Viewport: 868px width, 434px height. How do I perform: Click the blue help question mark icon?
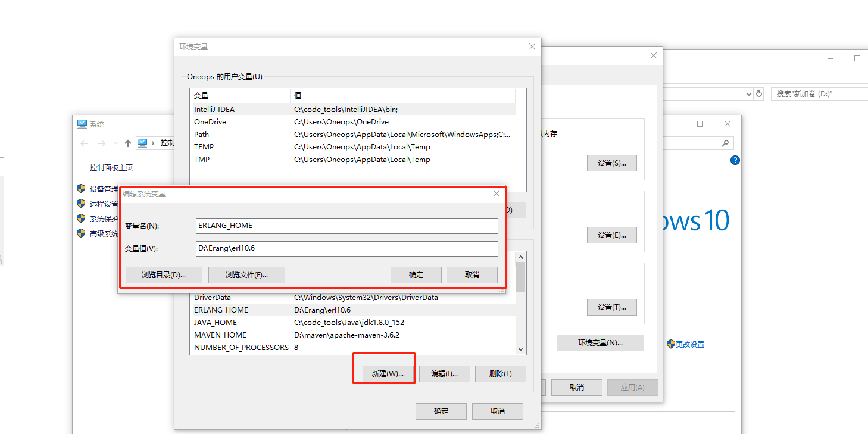point(735,160)
